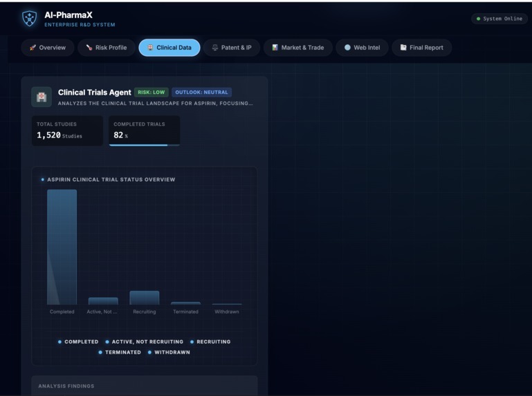This screenshot has height=396, width=532.
Task: Click the 'ENTERPRISE R&D SYSTEM' subtitle
Action: click(80, 25)
